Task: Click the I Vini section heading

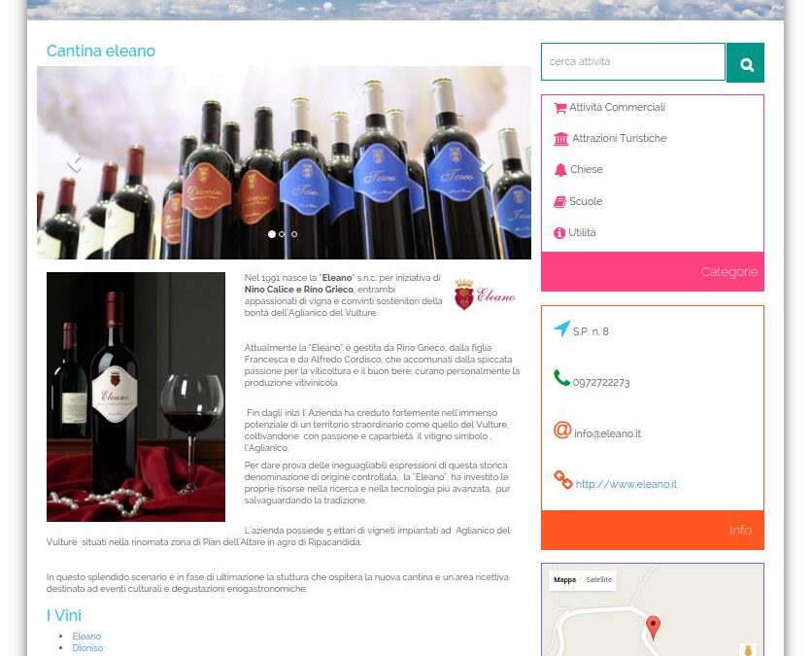Action: (64, 615)
